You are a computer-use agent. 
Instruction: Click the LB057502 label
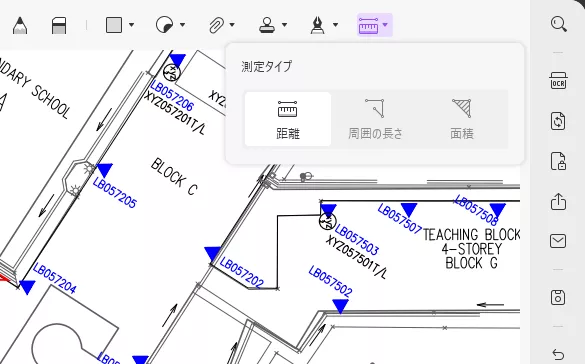pyautogui.click(x=331, y=281)
